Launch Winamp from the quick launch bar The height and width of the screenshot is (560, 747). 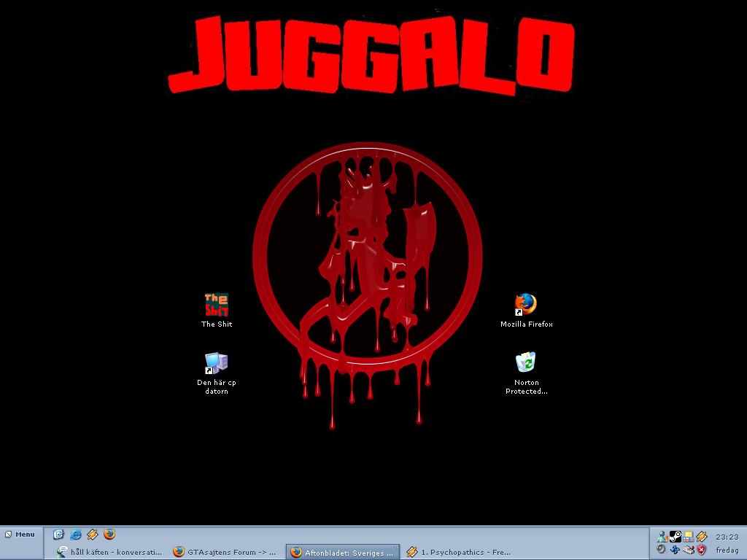pos(93,534)
